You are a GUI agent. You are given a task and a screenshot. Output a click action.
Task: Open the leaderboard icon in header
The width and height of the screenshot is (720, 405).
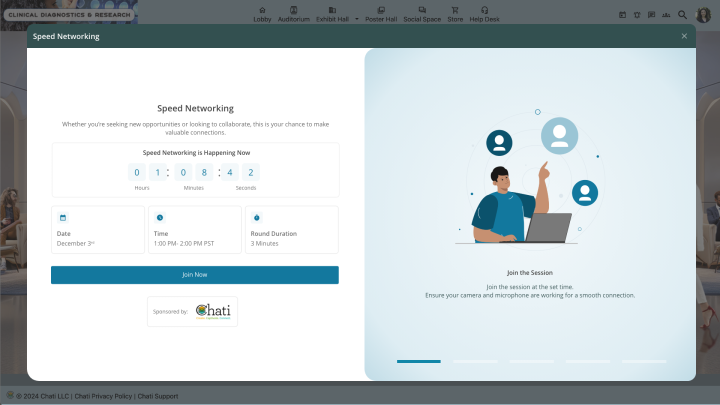click(666, 15)
